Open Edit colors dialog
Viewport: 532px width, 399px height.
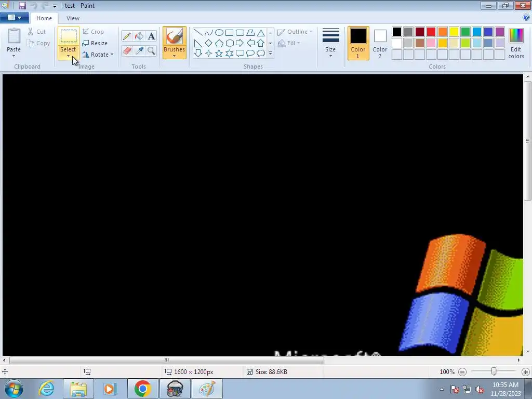(516, 44)
